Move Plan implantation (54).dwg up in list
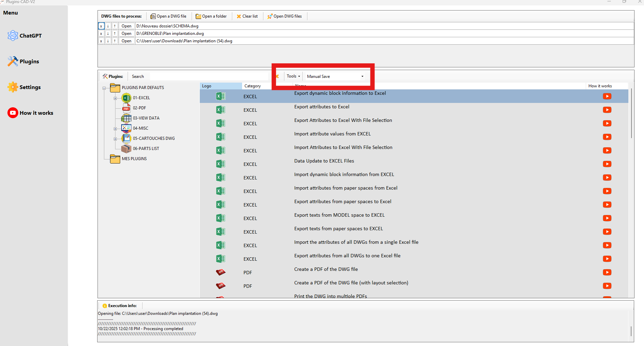644x346 pixels. pos(115,41)
